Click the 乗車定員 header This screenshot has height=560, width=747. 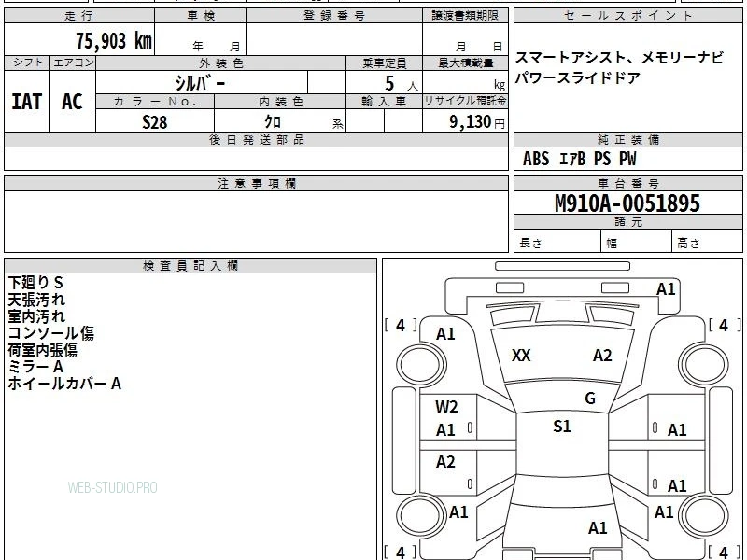pyautogui.click(x=384, y=63)
